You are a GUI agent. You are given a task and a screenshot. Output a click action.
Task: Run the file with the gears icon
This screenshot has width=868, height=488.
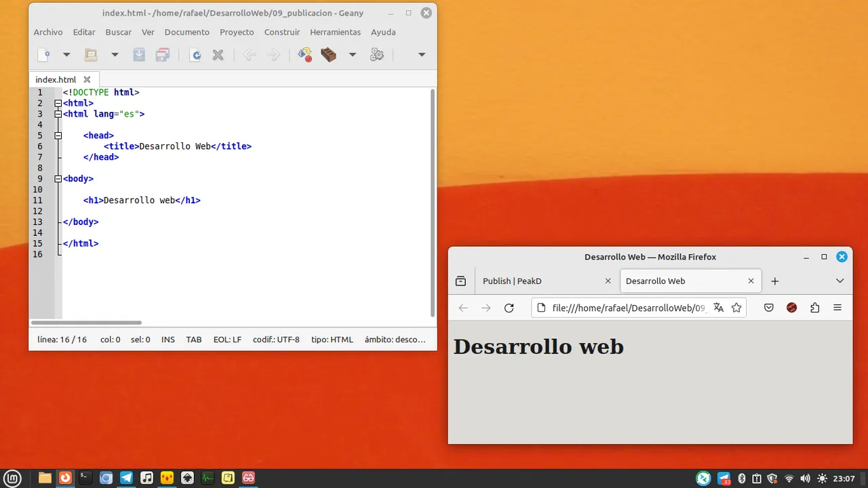tap(377, 55)
